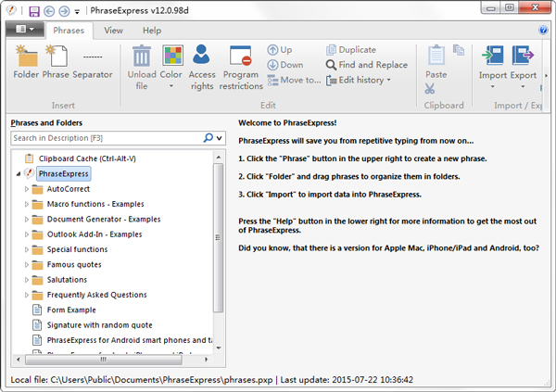Click the PhraseExpress app icon in title bar
The height and width of the screenshot is (392, 556).
(11, 10)
